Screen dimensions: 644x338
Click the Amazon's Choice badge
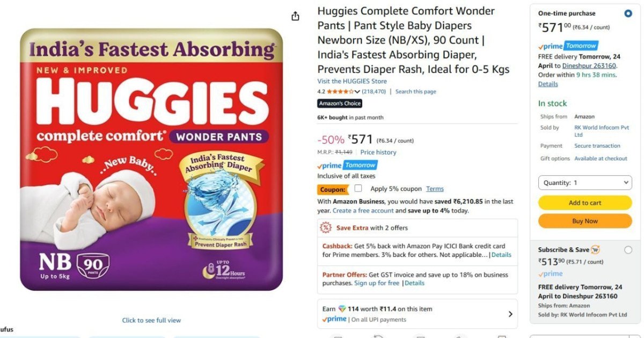pos(340,104)
